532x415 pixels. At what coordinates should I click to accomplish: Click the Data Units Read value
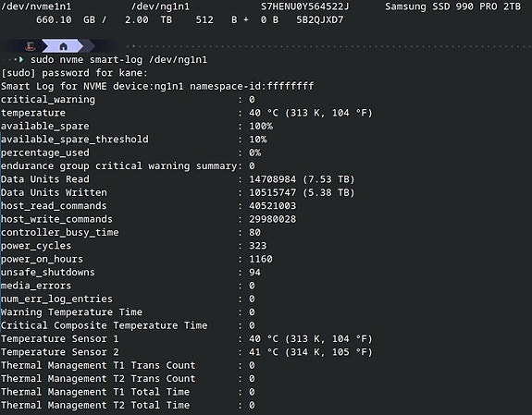point(302,179)
